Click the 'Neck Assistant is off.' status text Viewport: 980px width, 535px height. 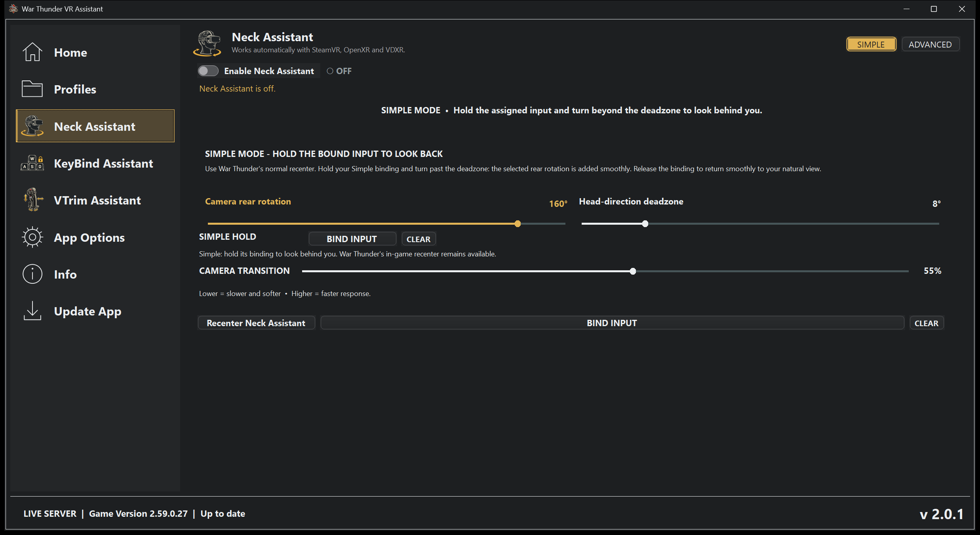pyautogui.click(x=237, y=88)
